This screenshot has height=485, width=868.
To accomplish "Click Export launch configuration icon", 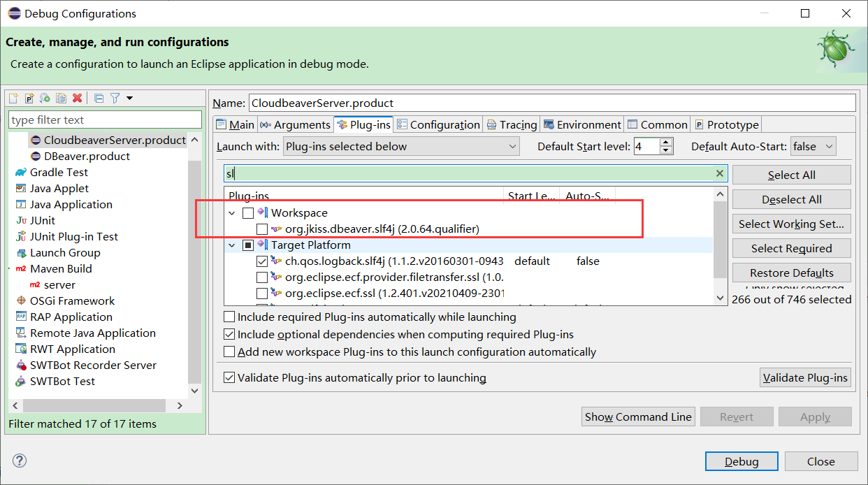I will (x=45, y=98).
